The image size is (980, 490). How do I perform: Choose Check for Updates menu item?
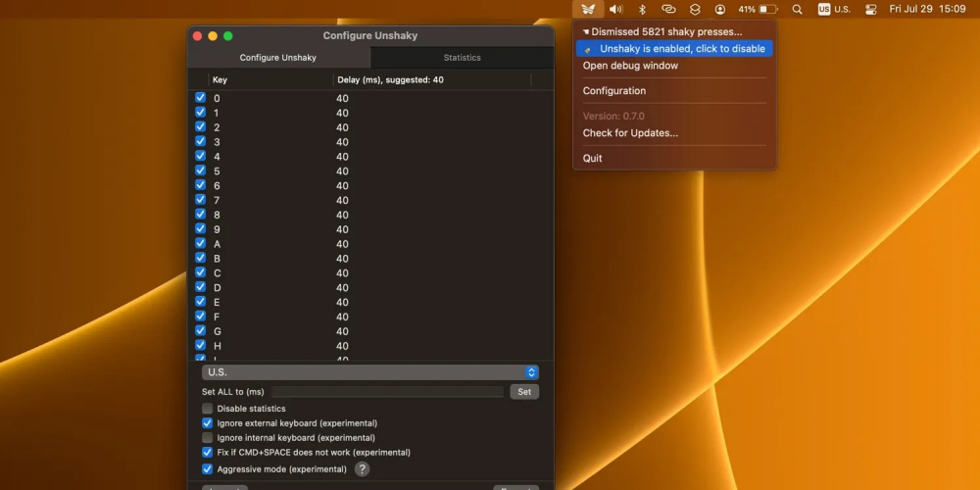(630, 133)
